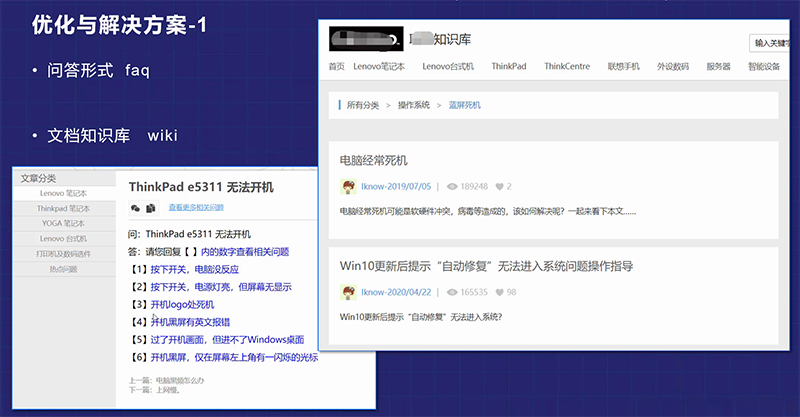
Task: Click the Iknow-2019/07/05 author link
Action: coord(396,187)
